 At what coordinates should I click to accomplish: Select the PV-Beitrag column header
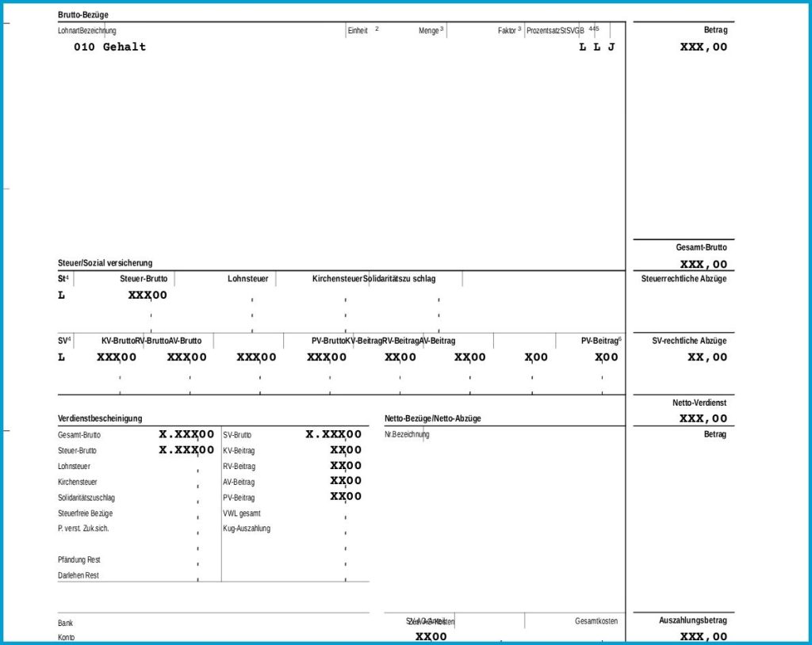coord(601,341)
